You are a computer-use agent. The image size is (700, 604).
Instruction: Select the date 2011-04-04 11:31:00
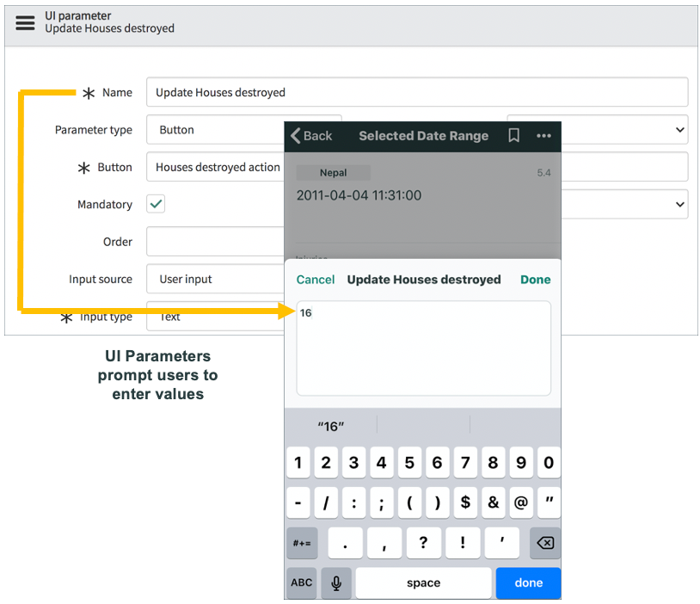(x=359, y=195)
